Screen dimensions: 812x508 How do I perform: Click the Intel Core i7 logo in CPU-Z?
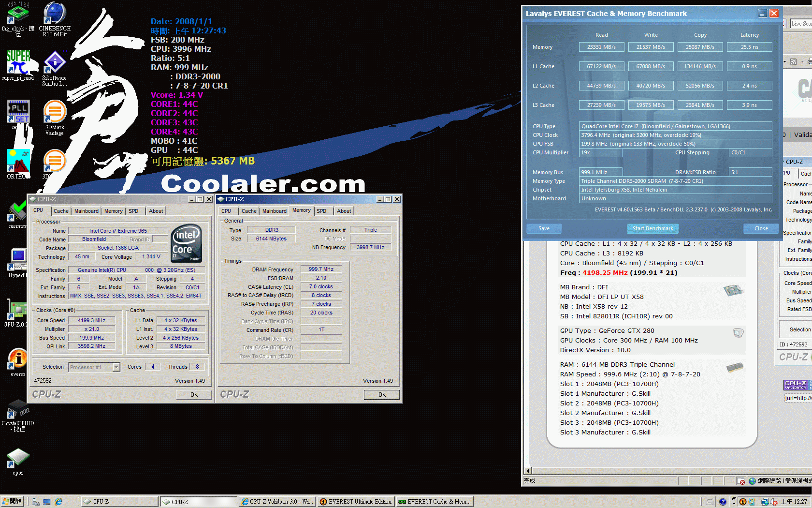pos(186,243)
